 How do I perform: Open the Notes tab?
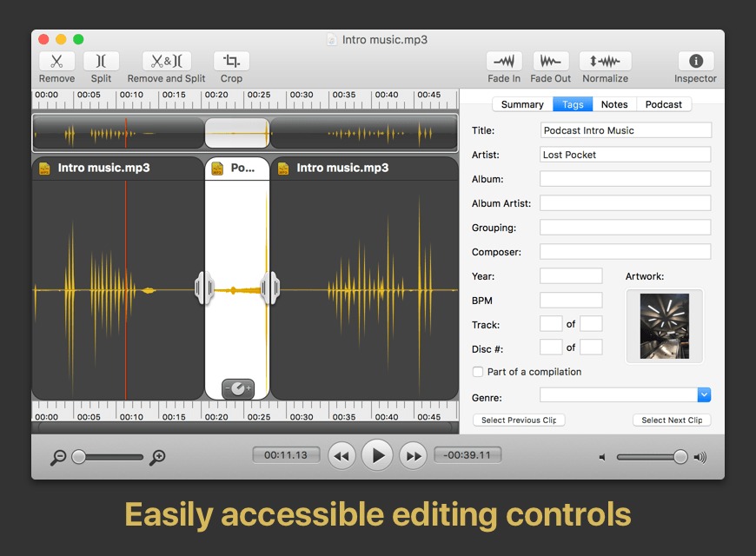[x=614, y=104]
